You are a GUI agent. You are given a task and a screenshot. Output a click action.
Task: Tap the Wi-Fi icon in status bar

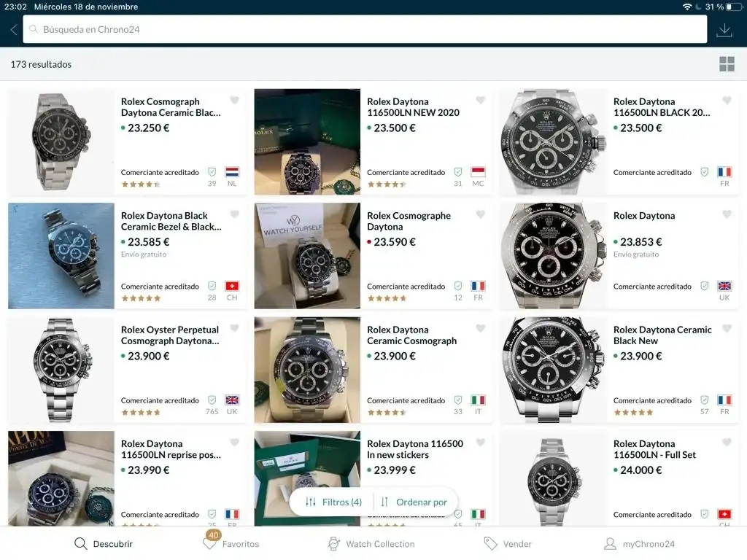pos(687,7)
